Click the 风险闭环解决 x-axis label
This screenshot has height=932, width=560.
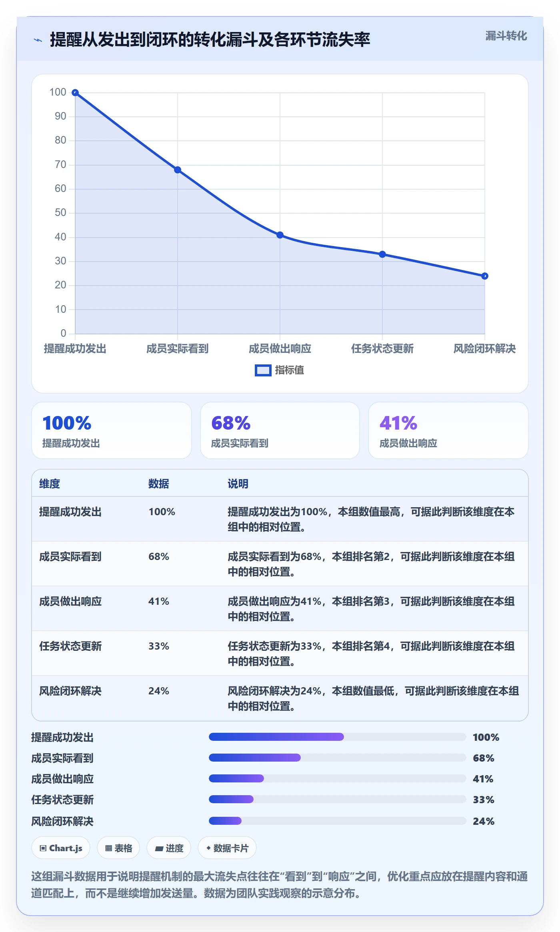[485, 349]
